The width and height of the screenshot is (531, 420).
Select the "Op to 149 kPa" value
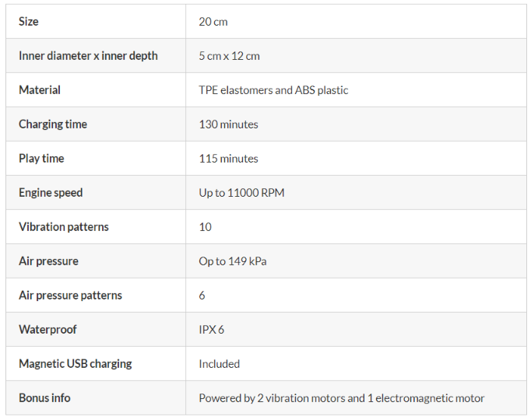(x=233, y=261)
